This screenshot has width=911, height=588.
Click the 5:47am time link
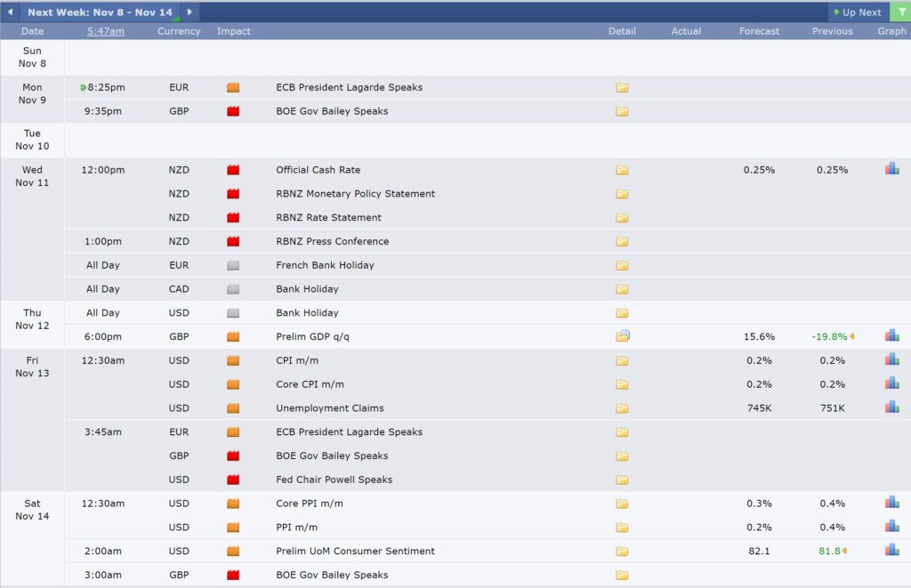[x=106, y=31]
